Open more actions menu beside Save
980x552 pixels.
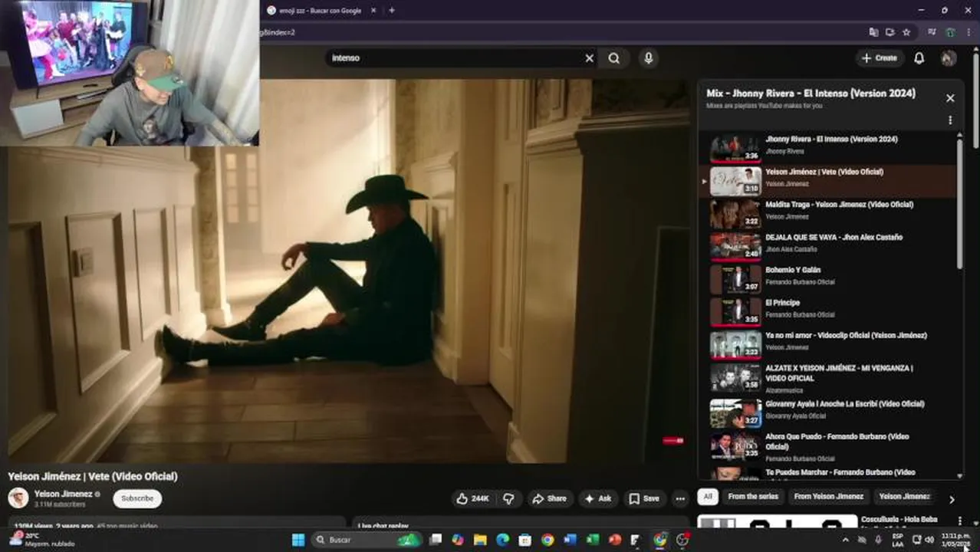680,498
